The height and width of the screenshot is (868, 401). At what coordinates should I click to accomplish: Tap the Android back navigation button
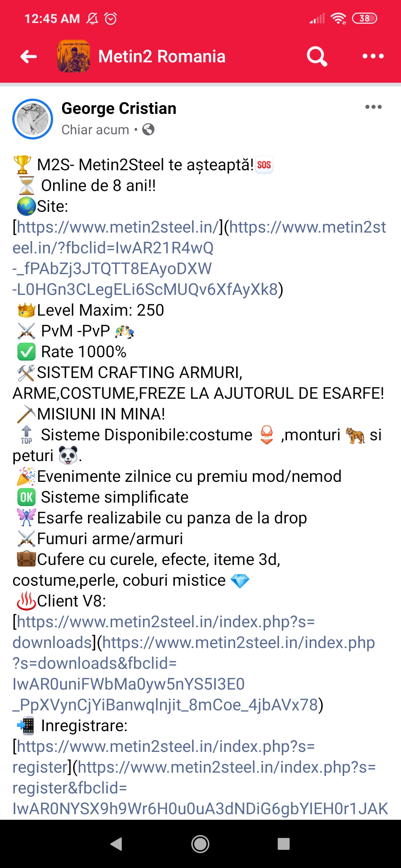(x=117, y=844)
